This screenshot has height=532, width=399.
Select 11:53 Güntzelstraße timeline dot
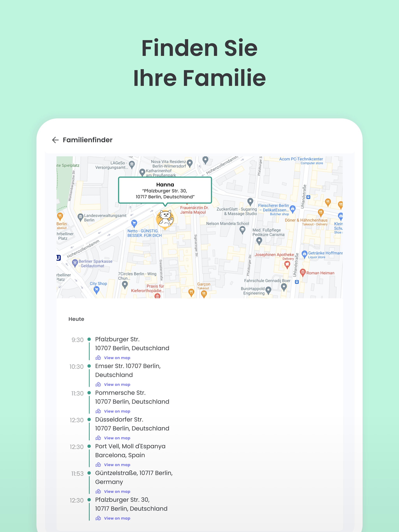point(89,473)
